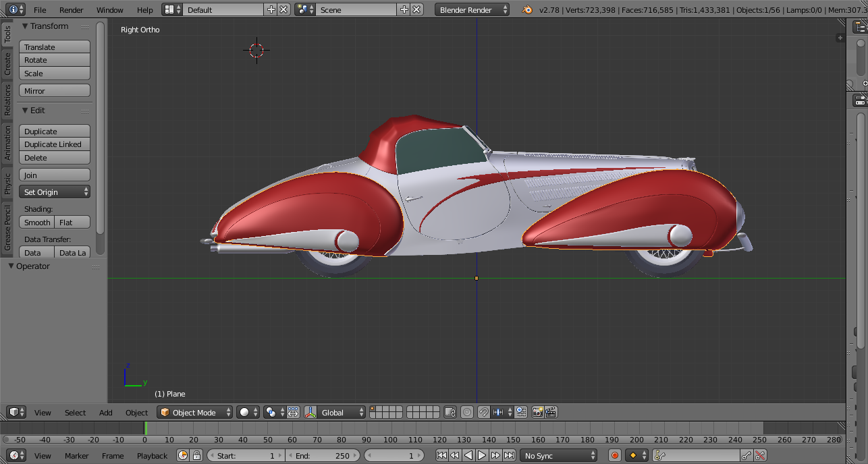Apply Smooth shading

tap(36, 222)
